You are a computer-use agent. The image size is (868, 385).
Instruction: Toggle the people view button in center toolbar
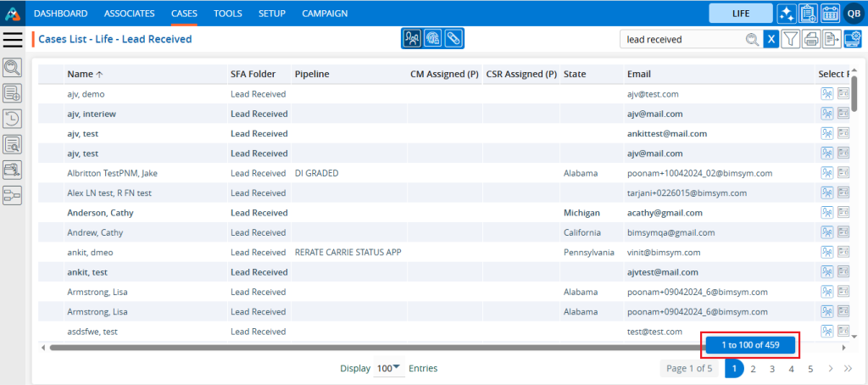click(413, 39)
